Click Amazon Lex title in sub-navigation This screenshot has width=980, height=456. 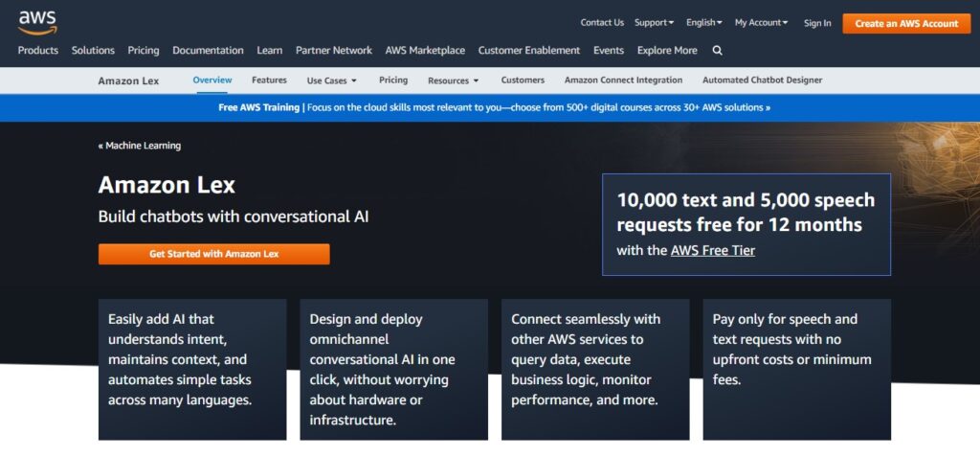pyautogui.click(x=129, y=80)
